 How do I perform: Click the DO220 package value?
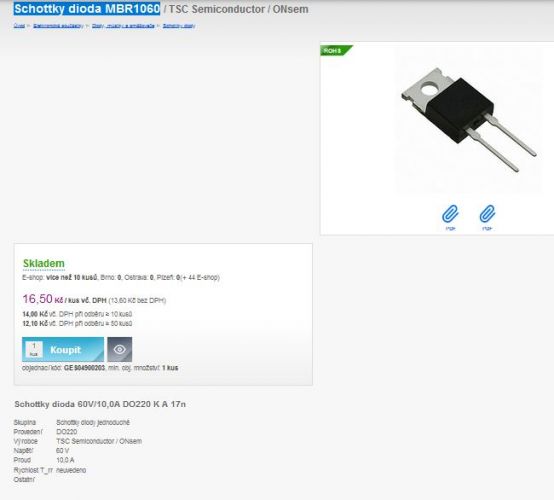[x=66, y=432]
